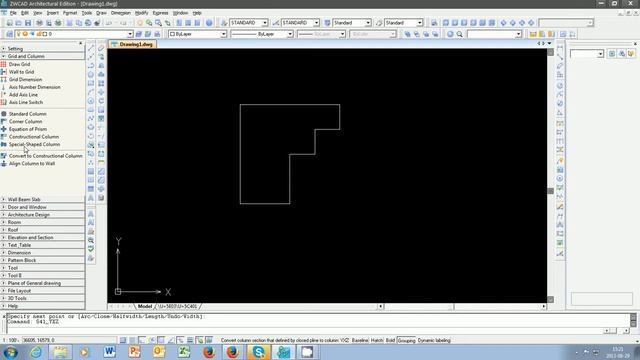
Task: Click the horizontal scrollbar under canvas
Action: pos(461,306)
